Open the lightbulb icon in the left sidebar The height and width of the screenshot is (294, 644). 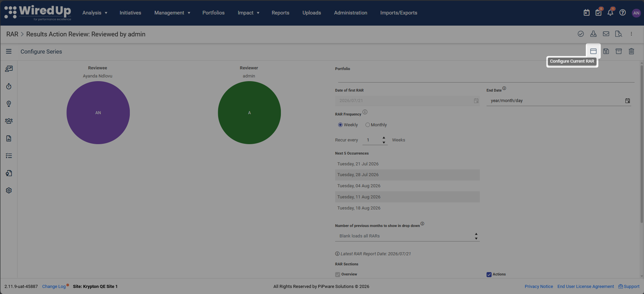tap(9, 104)
